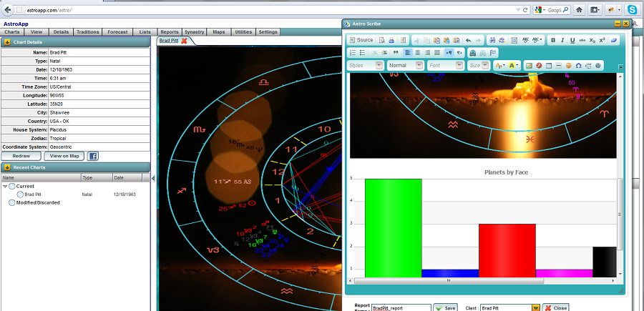Click the Redraw button

click(21, 156)
